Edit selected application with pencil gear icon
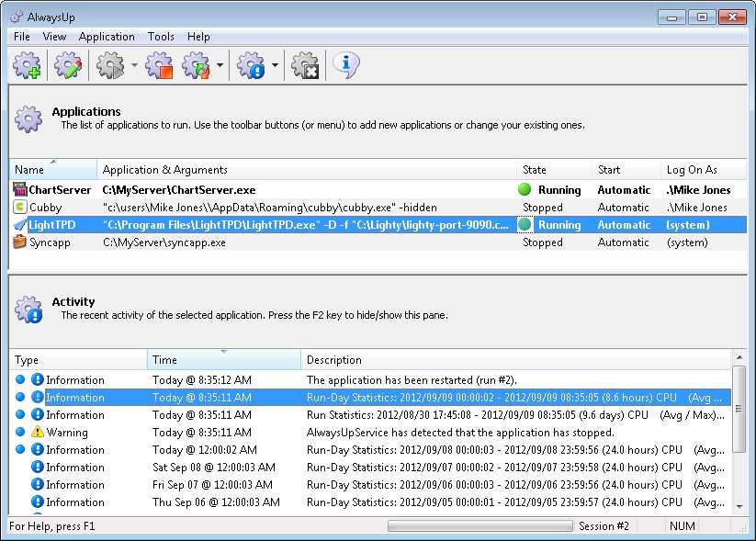Image resolution: width=756 pixels, height=541 pixels. click(x=68, y=65)
